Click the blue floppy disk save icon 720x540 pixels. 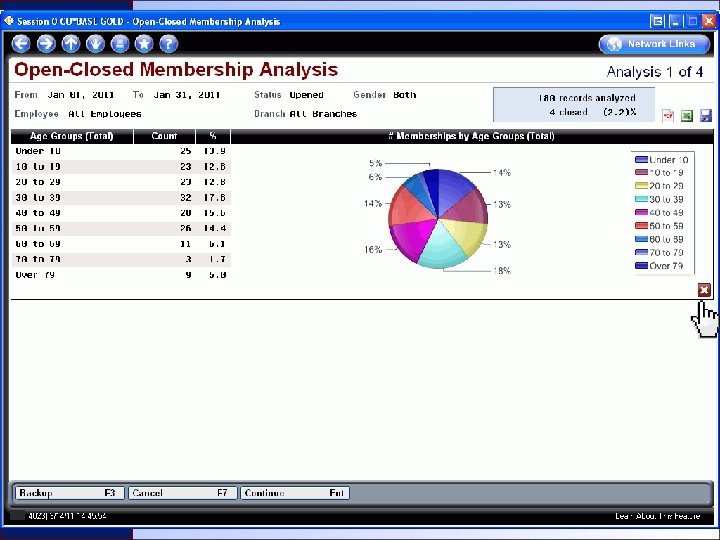tap(705, 116)
